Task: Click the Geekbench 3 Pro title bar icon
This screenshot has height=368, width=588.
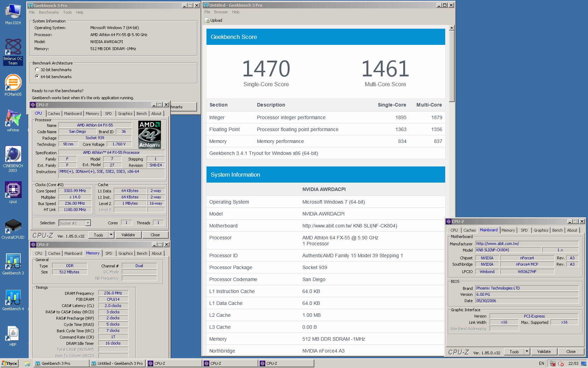Action: 31,5
